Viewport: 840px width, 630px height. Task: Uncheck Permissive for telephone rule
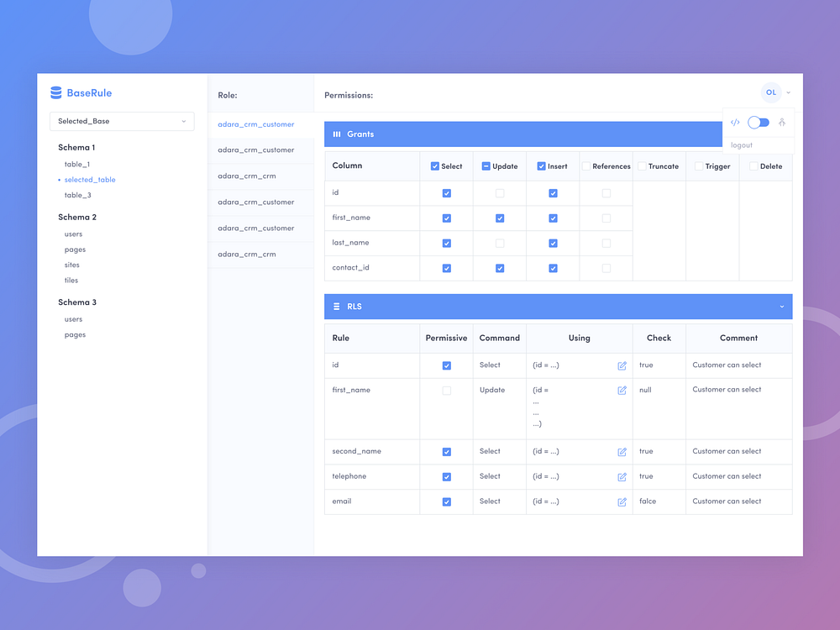446,477
